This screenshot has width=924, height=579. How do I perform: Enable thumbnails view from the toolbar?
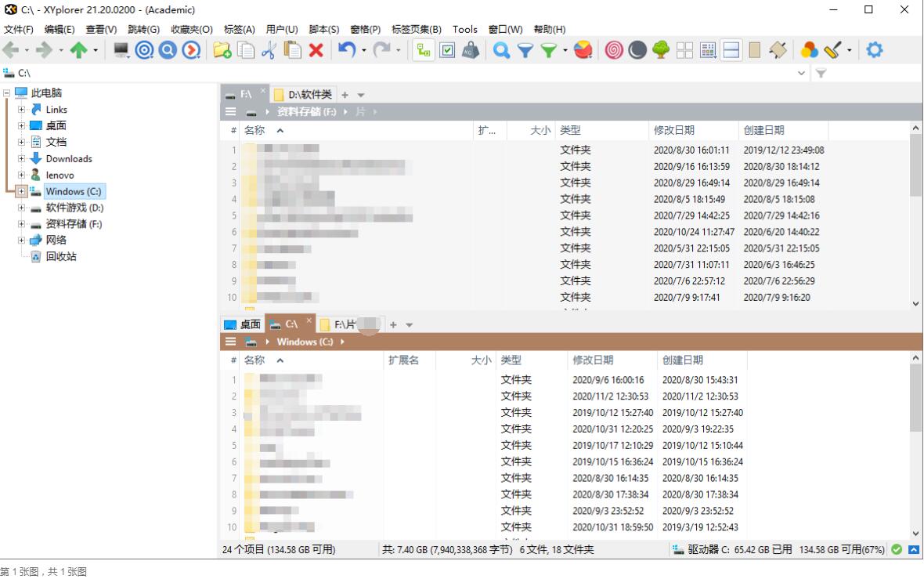[709, 49]
